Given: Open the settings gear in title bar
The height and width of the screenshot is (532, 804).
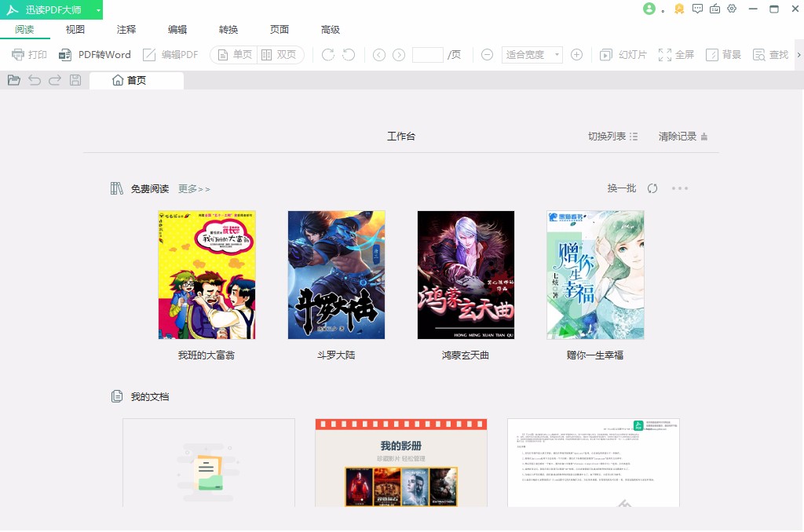Looking at the screenshot, I should pyautogui.click(x=732, y=9).
